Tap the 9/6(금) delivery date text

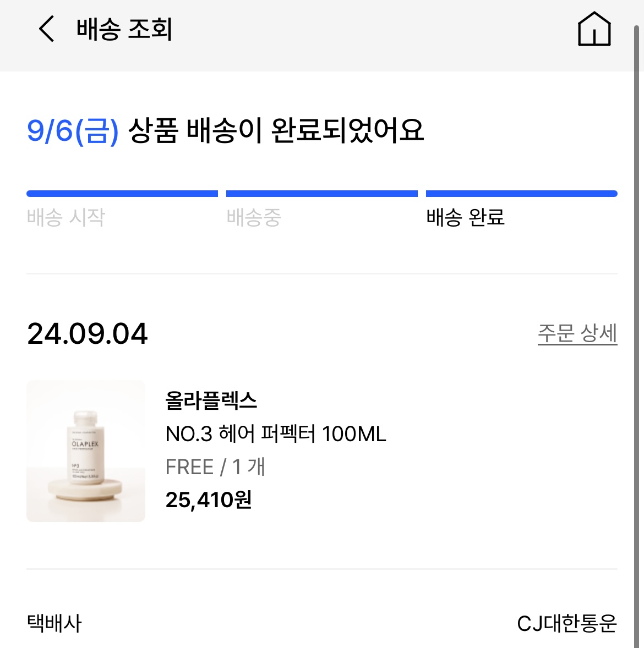73,130
